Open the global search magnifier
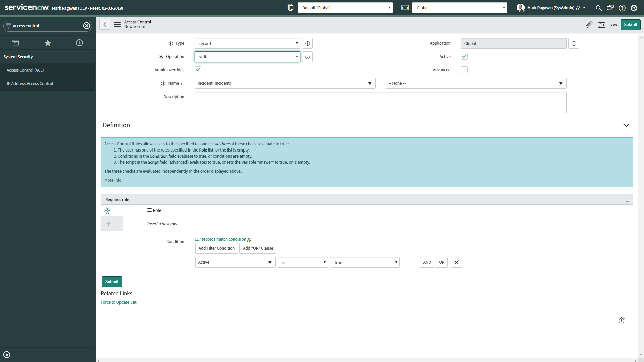This screenshot has width=644, height=362. 599,8
